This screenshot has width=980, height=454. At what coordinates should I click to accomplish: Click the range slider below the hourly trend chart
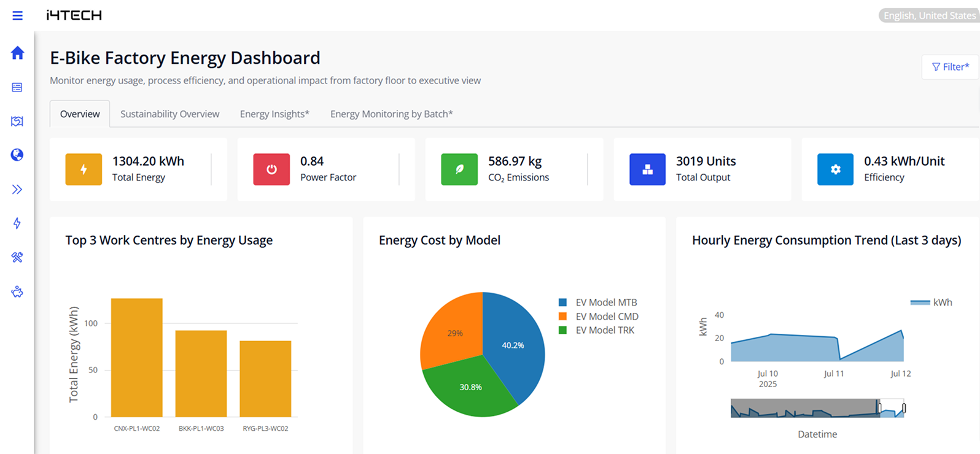[817, 408]
